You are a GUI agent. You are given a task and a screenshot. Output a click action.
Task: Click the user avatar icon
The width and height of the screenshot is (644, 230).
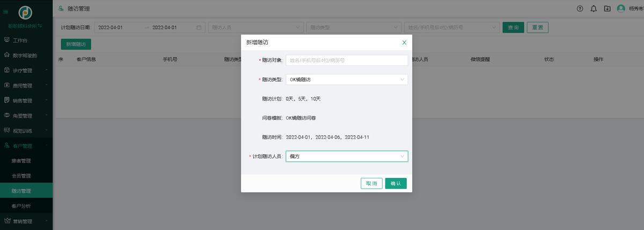621,9
